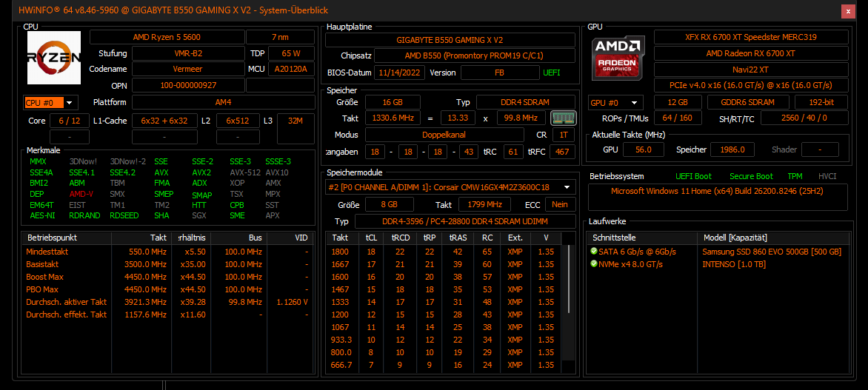Viewport: 868px width, 390px height.
Task: Click the XFX RX 6700 XT Speedster MERC319 field
Action: (751, 37)
